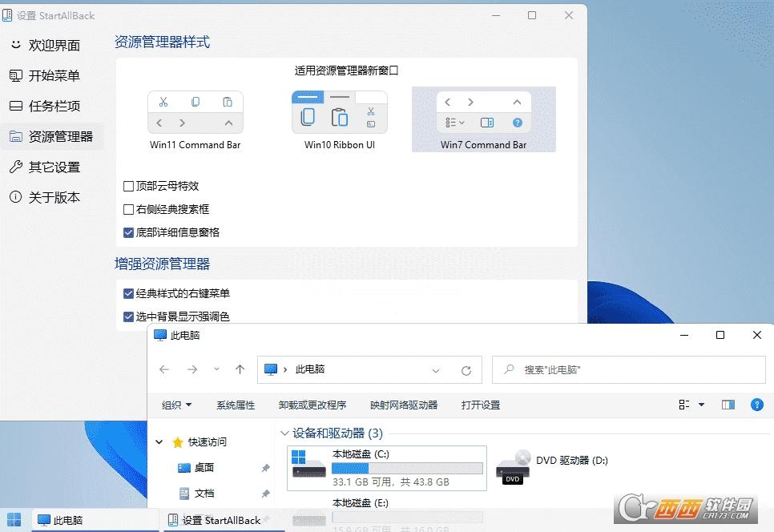Collapse the 设备和驱动器 (3) group
774x532 pixels.
(284, 433)
